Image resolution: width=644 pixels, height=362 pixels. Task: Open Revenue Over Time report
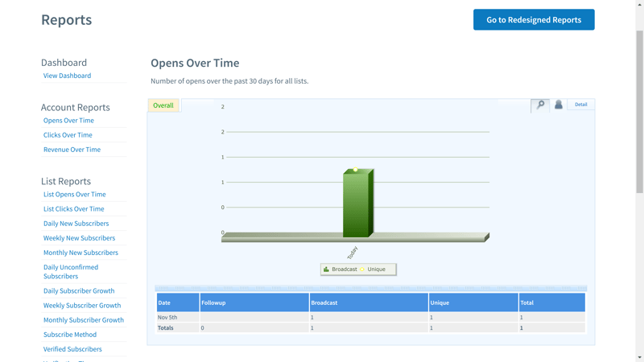(x=72, y=150)
